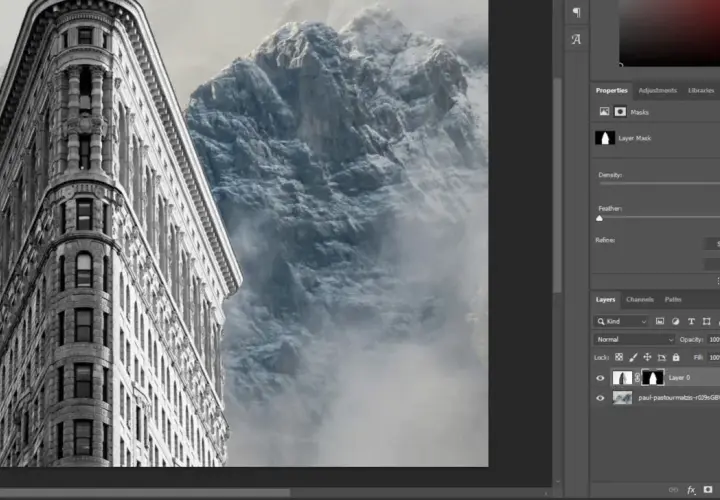Lock layer position
The height and width of the screenshot is (500, 720).
pos(647,357)
